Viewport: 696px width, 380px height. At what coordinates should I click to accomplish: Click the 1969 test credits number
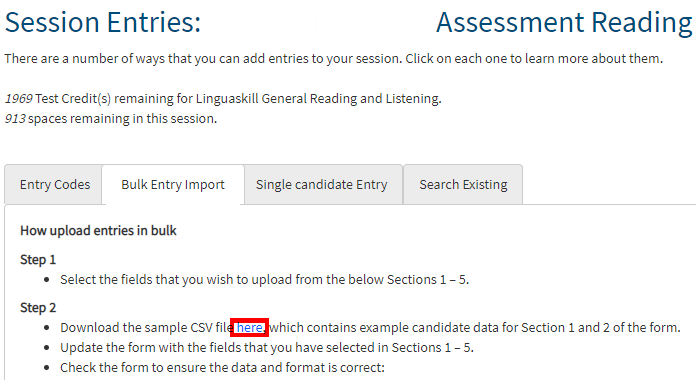tap(19, 99)
